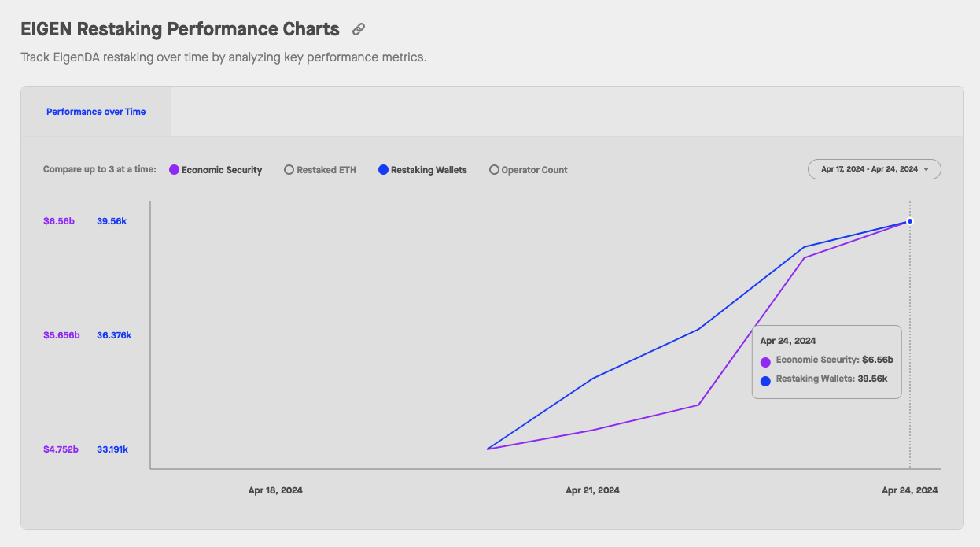Click the tooltip Restaking Wallets: 39.56k row
This screenshot has height=547, width=980.
tap(823, 379)
